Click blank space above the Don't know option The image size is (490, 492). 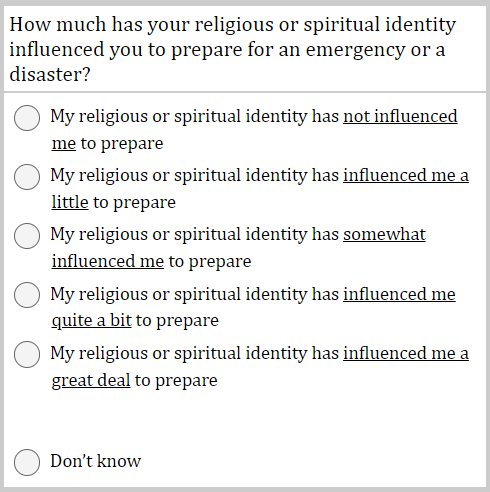[x=245, y=420]
